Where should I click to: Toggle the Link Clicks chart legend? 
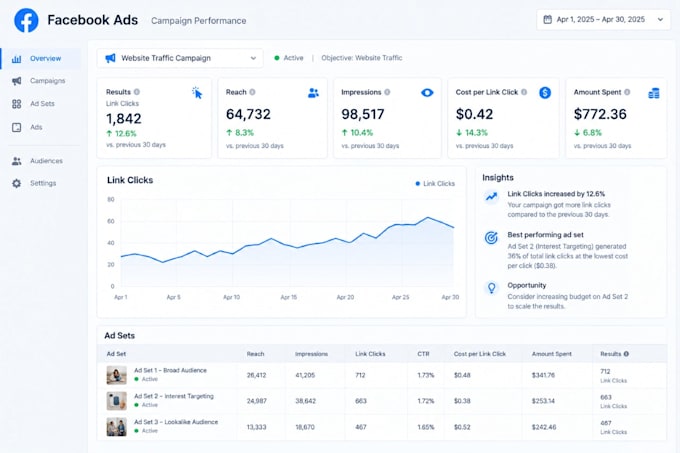(x=435, y=184)
